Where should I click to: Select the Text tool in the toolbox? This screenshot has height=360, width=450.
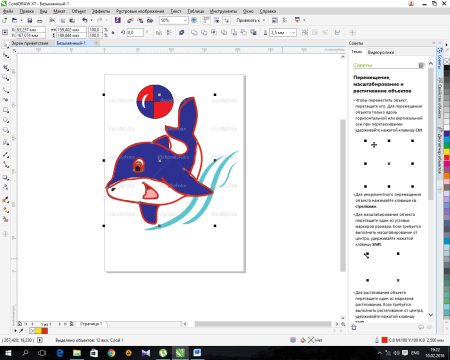pyautogui.click(x=6, y=142)
